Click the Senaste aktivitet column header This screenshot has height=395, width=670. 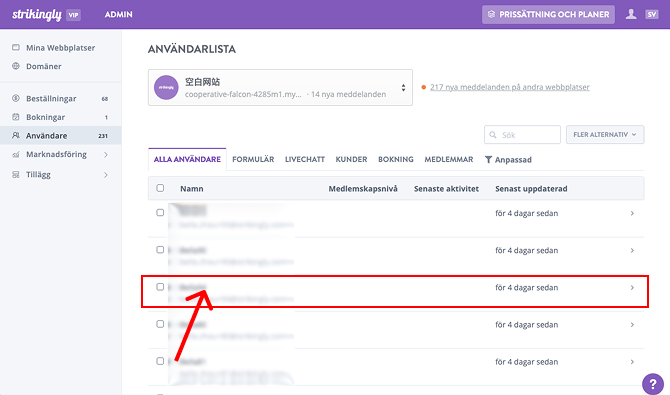(446, 189)
